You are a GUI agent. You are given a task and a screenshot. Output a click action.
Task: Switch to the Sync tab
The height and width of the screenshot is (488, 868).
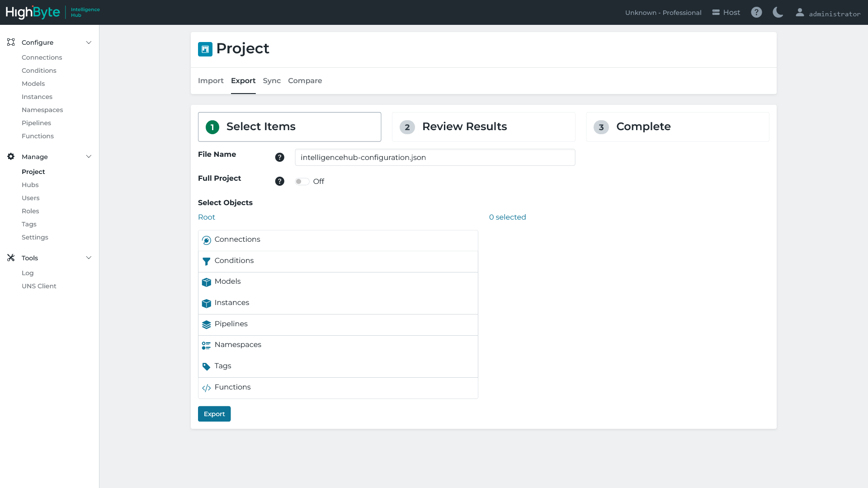pos(272,80)
